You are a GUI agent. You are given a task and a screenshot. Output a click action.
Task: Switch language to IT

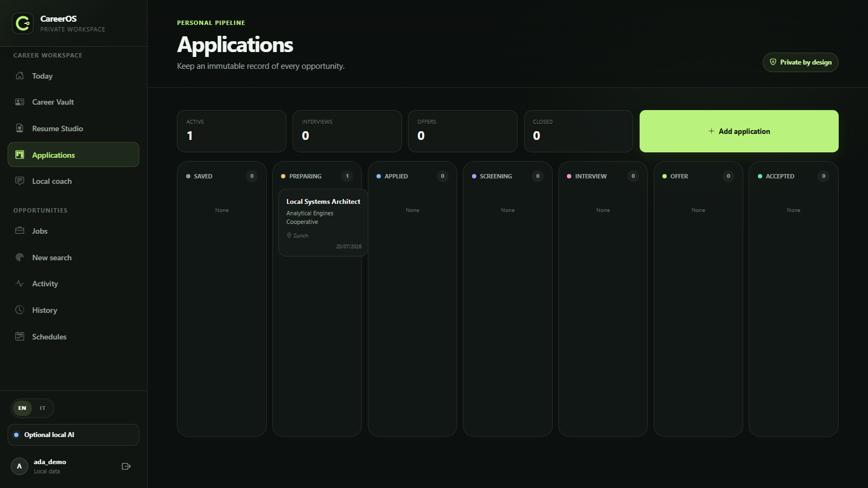pyautogui.click(x=42, y=408)
